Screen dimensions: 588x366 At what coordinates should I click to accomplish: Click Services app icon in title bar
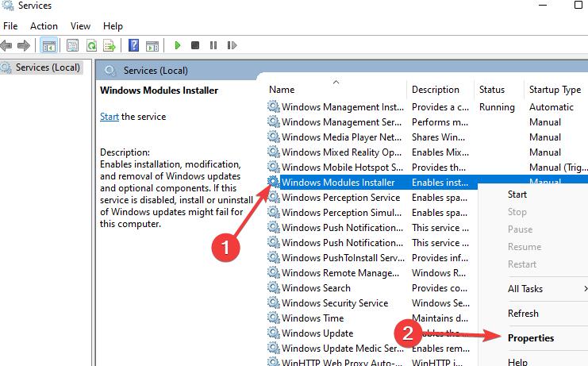point(7,6)
